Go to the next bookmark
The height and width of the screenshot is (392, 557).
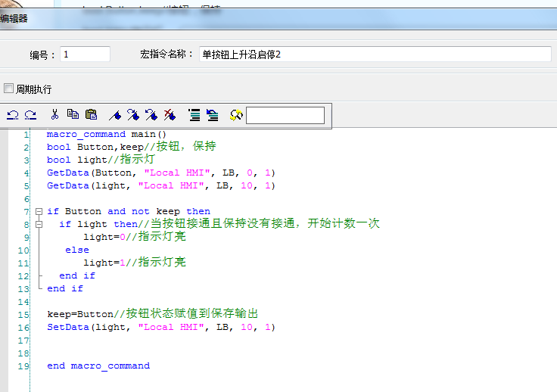tap(133, 115)
